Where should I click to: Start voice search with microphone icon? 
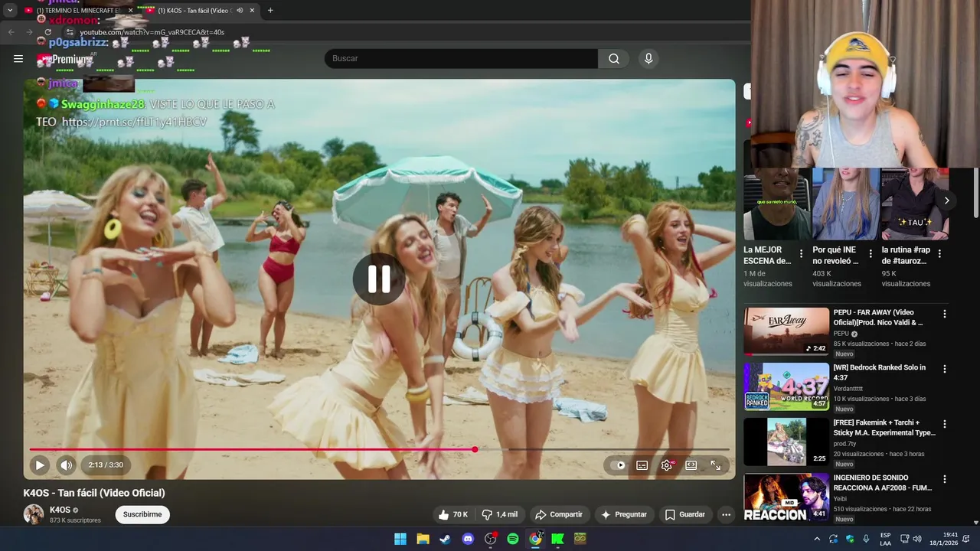pos(648,59)
